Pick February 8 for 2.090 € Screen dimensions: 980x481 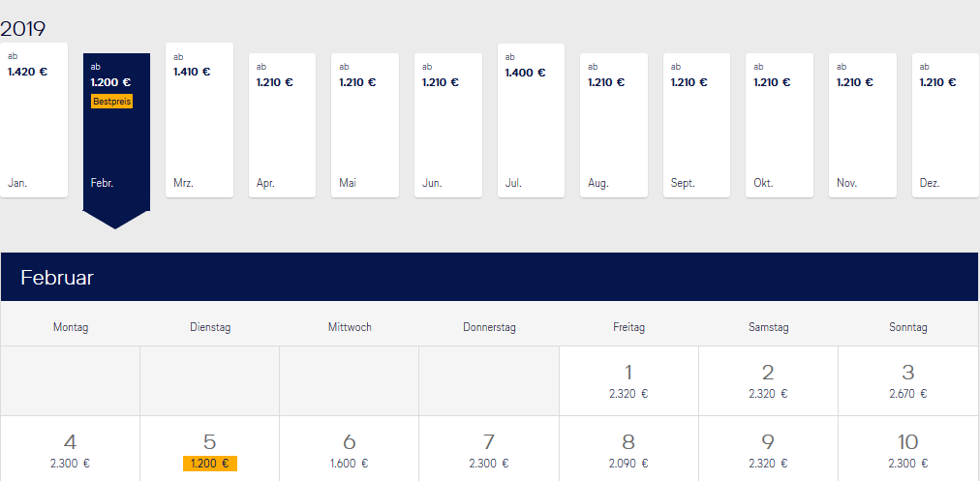[x=628, y=448]
